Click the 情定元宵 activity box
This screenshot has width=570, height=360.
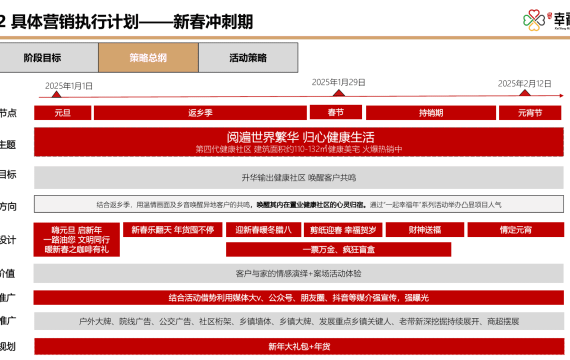pos(516,230)
